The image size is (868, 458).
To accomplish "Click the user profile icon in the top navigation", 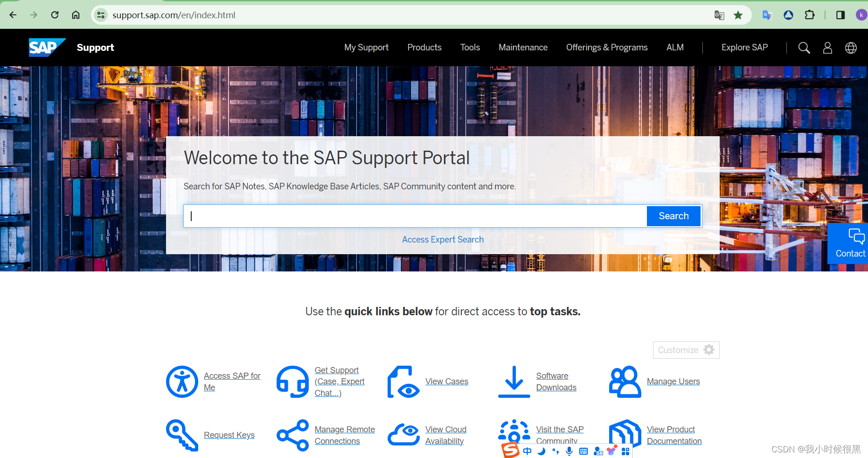I will pyautogui.click(x=827, y=48).
